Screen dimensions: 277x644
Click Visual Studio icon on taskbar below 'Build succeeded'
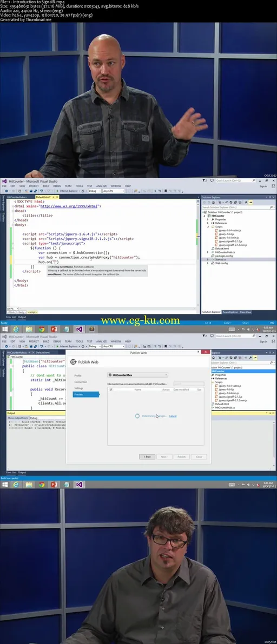(80, 485)
